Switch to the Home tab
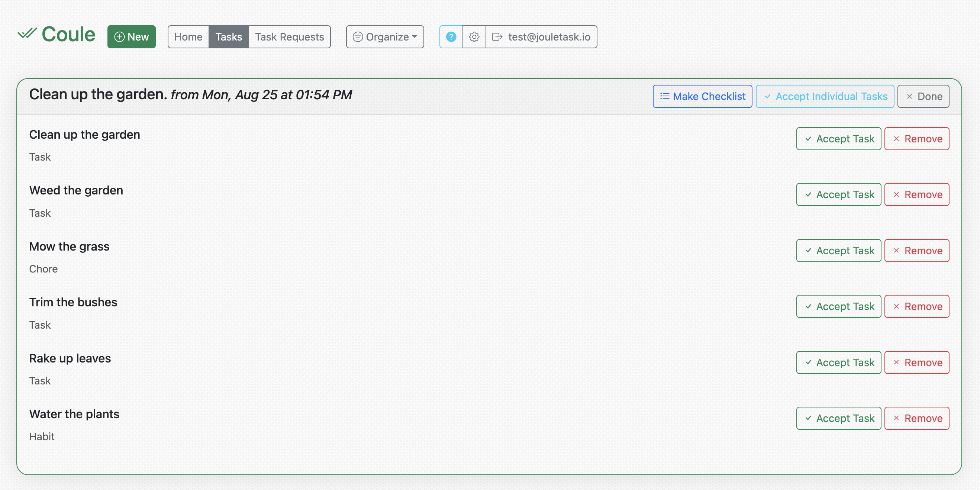 tap(188, 37)
